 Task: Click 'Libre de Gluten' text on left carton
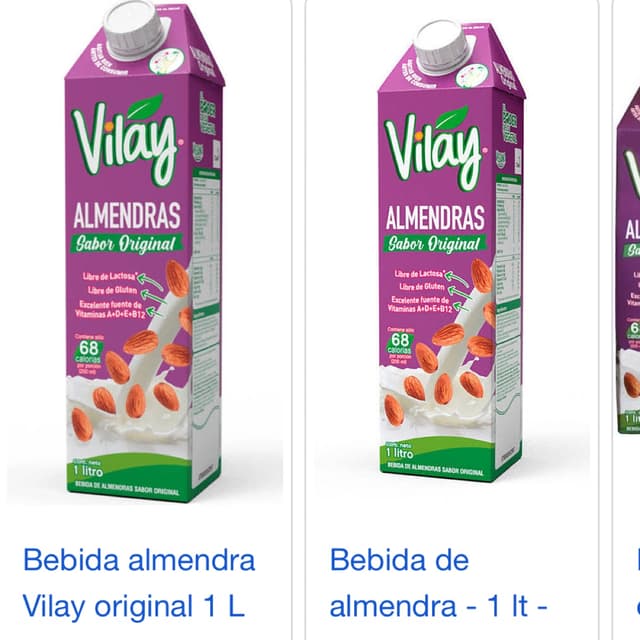pos(112,290)
